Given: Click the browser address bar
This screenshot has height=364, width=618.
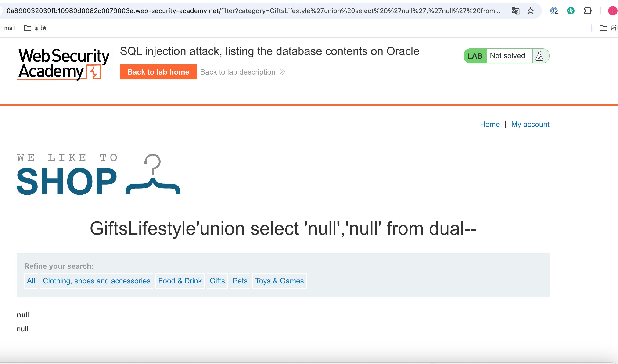Looking at the screenshot, I should click(x=245, y=11).
